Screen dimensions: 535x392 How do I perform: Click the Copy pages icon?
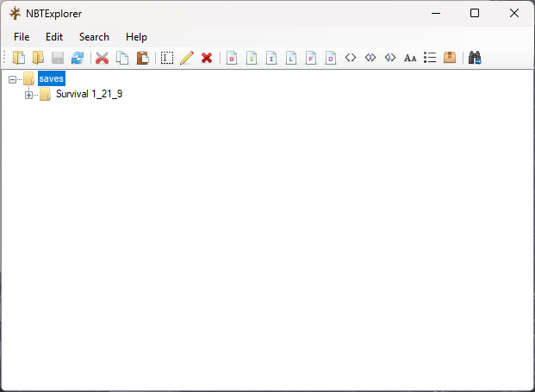[x=122, y=58]
